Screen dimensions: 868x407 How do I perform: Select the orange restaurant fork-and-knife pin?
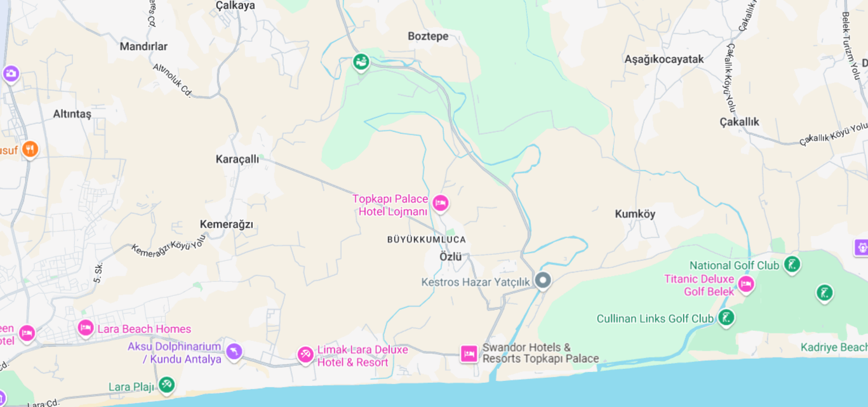pos(30,150)
